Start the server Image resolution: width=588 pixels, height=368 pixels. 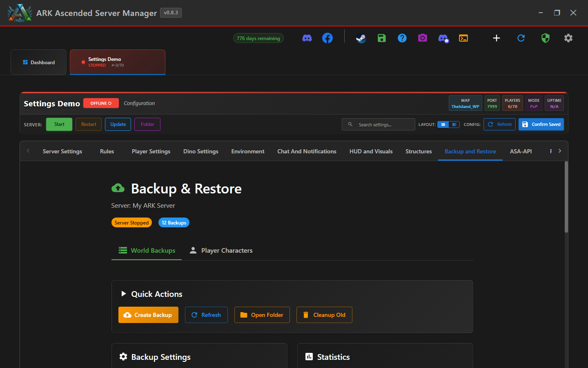pyautogui.click(x=59, y=124)
